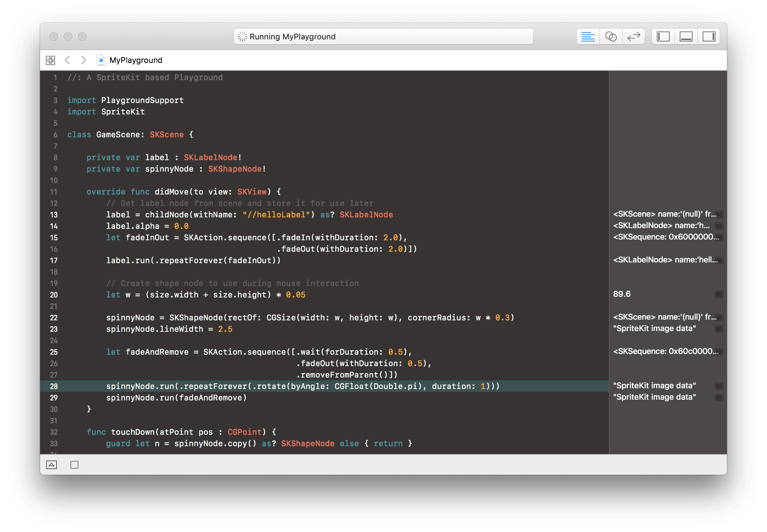Click MyPlayground in the jump bar
Image resolution: width=767 pixels, height=532 pixels.
click(135, 60)
